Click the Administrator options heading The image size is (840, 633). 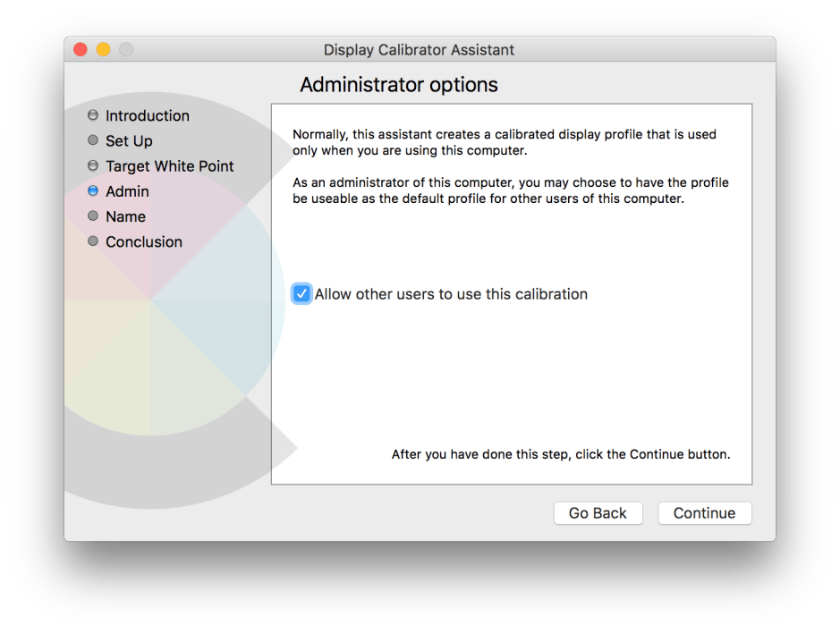click(x=399, y=85)
